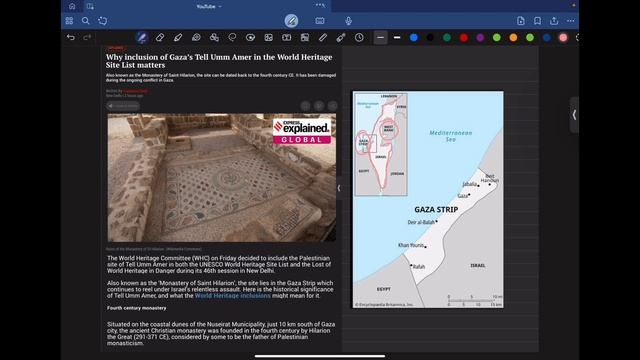Click the photo-frame icon left of ruler
640x360 pixels.
pos(304,38)
